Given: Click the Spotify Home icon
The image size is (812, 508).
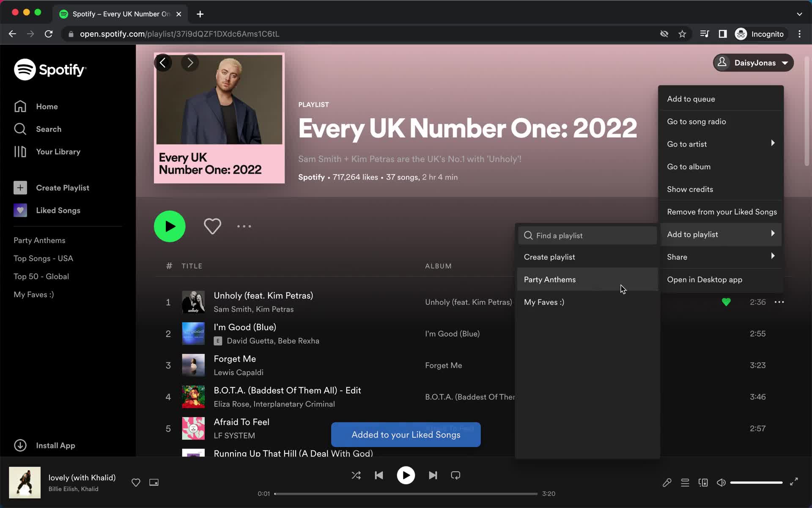Looking at the screenshot, I should 21,106.
